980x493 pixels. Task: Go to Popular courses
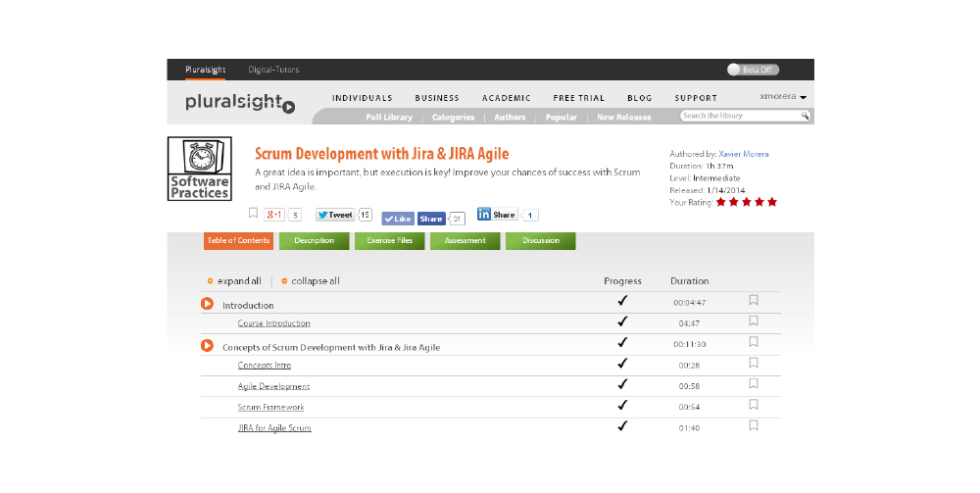562,117
